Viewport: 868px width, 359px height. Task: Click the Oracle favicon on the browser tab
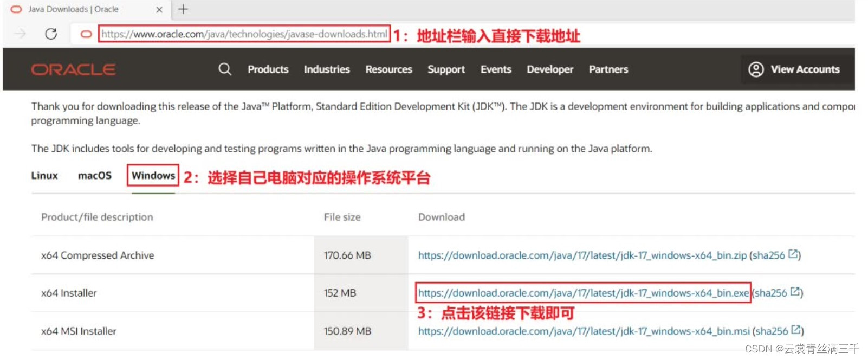pyautogui.click(x=16, y=9)
